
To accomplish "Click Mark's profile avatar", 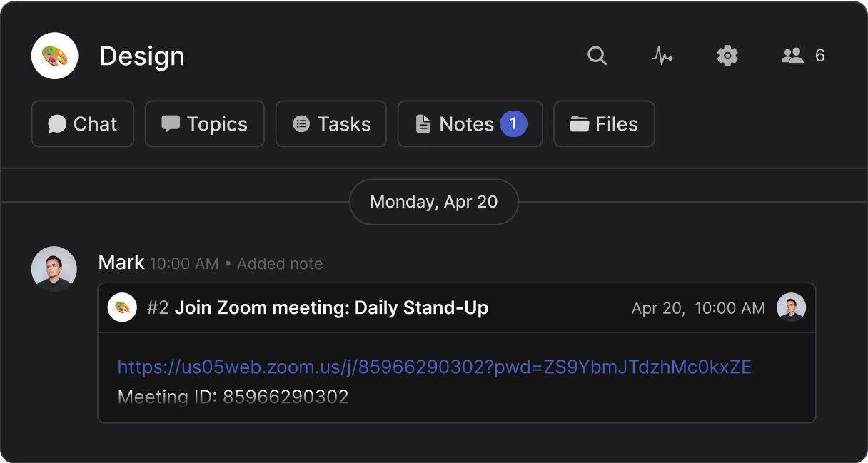I will (x=54, y=269).
